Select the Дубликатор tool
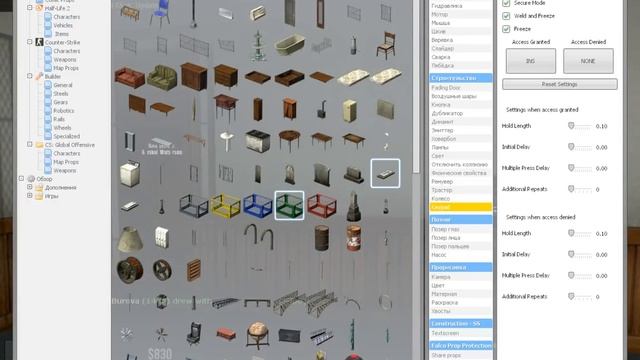Image resolution: width=640 pixels, height=360 pixels. pyautogui.click(x=461, y=113)
